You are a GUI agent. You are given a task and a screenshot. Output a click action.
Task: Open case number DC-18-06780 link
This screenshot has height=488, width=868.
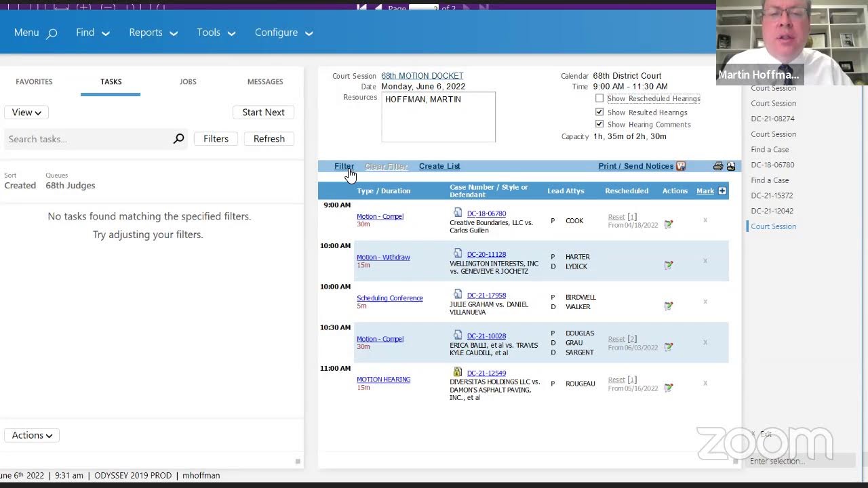pyautogui.click(x=486, y=213)
